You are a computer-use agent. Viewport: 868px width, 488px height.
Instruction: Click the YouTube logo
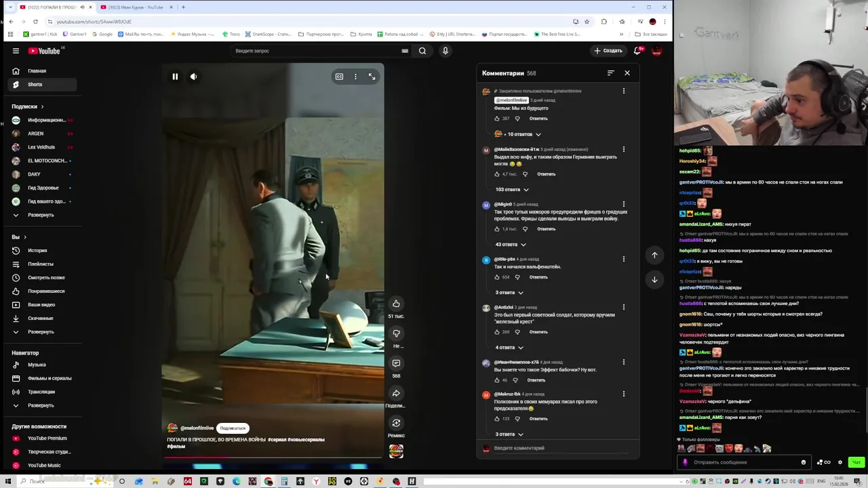click(44, 51)
